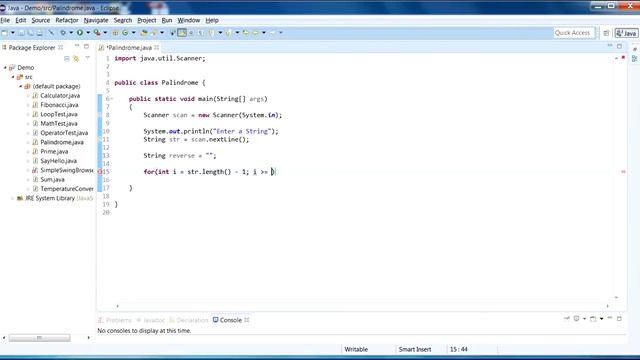Open dropdown next to Debug icon
The width and height of the screenshot is (640, 360).
tap(71, 33)
